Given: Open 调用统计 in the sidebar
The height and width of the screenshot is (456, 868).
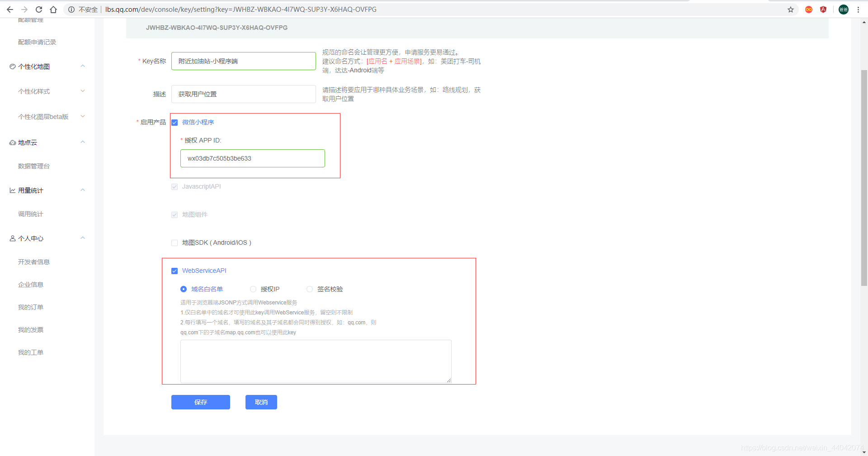Looking at the screenshot, I should pos(31,214).
